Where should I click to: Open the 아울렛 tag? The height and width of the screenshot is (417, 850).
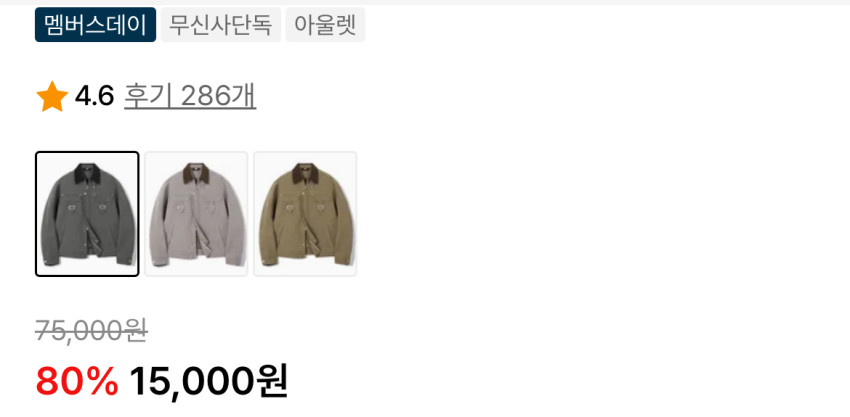[325, 24]
